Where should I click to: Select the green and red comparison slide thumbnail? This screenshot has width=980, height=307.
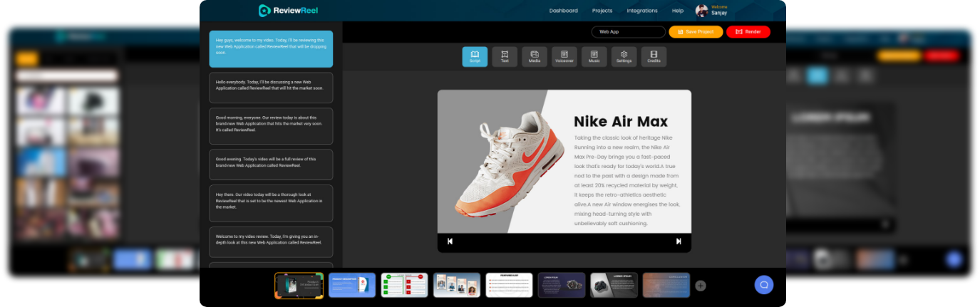click(x=404, y=285)
